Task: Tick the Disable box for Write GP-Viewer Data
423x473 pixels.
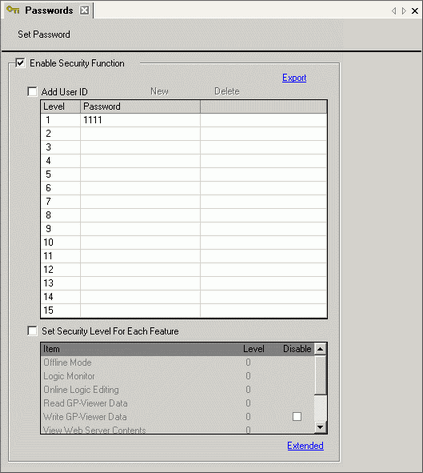Action: click(x=297, y=416)
